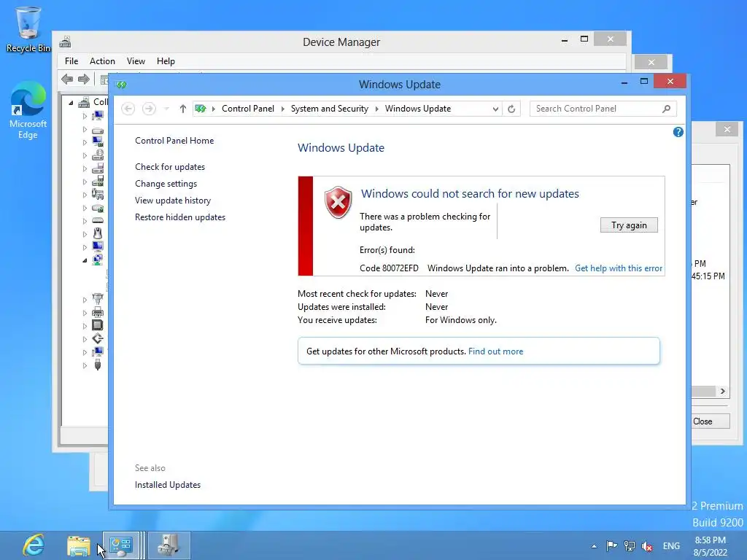
Task: Click the Back arrow in Device Manager toolbar
Action: pos(67,79)
